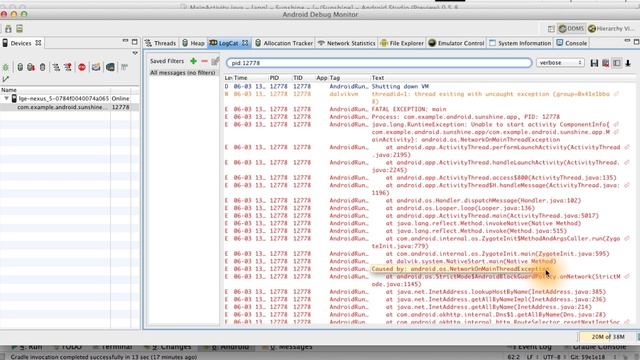Viewport: 640px width, 360px height.
Task: Clear the logcat log
Action: 606,63
